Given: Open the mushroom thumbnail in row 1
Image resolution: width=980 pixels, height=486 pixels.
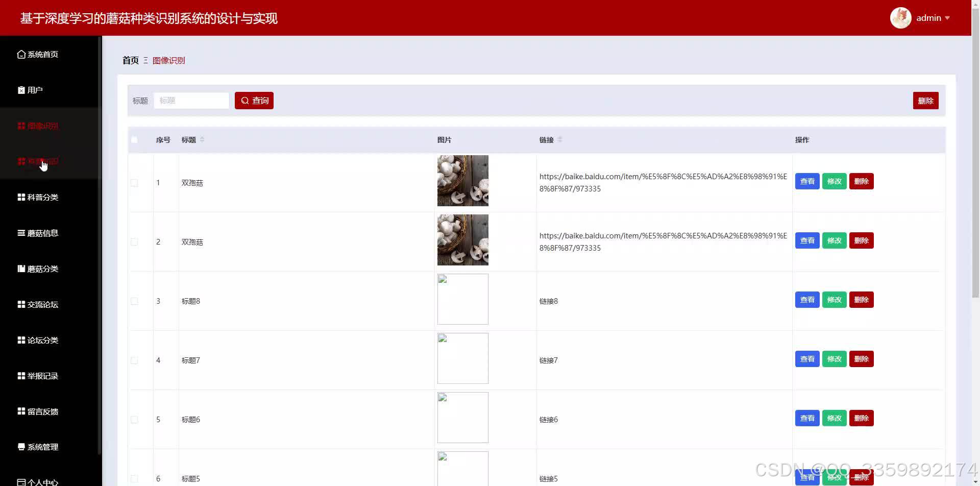Looking at the screenshot, I should pos(463,181).
